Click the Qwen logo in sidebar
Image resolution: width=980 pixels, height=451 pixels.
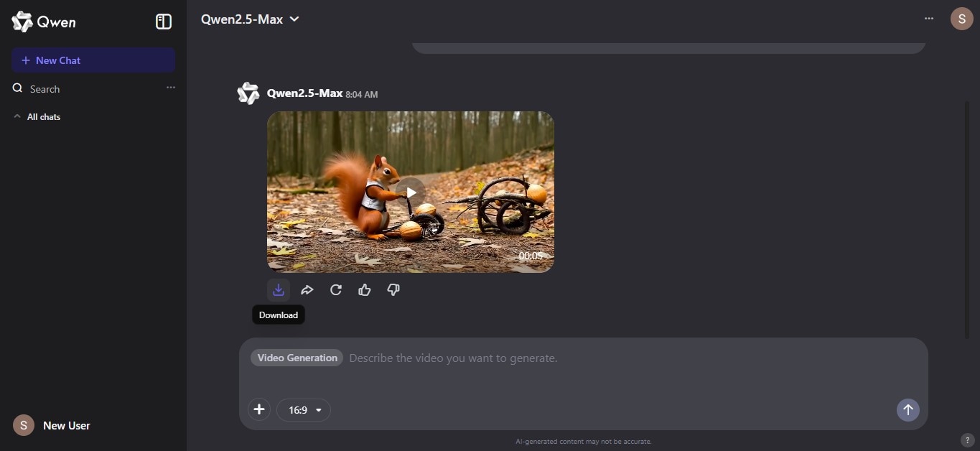[44, 22]
